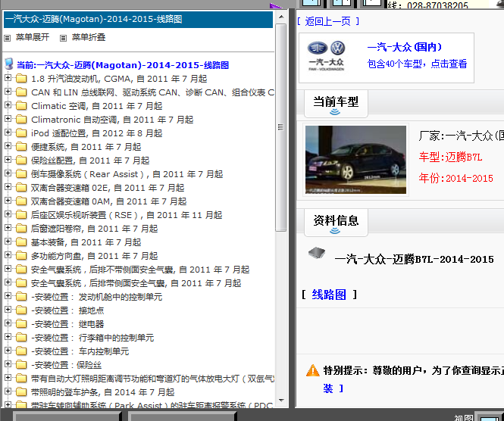Select 安装位置: 车内控制单元 tree row
Screen dimensions: 504x421
(80, 351)
